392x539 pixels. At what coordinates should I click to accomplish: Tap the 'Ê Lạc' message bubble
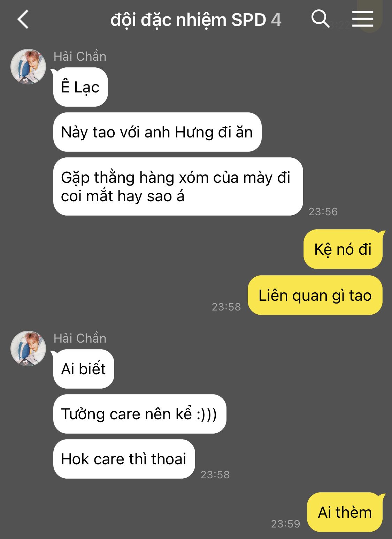(80, 87)
